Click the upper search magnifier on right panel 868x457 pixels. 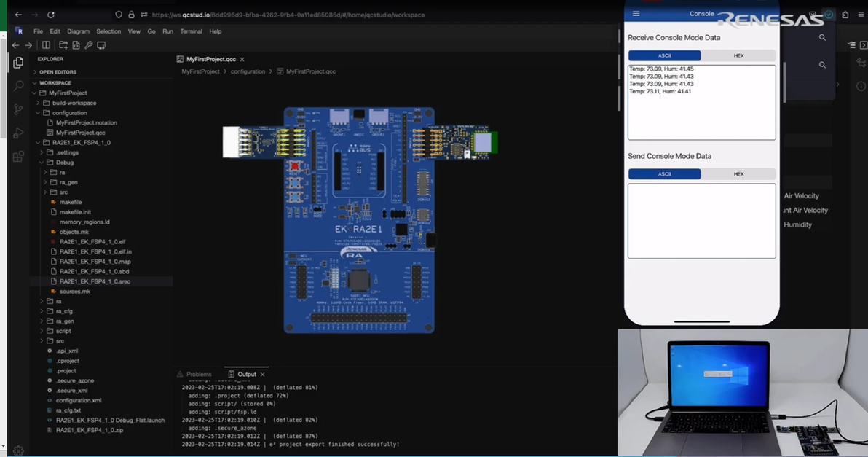(822, 38)
